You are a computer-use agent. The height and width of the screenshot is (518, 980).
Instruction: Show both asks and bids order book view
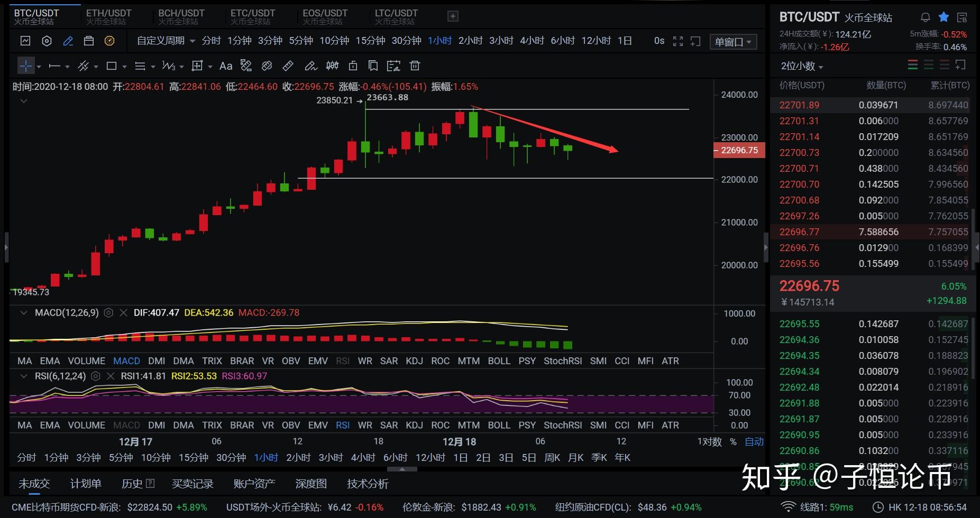tap(913, 65)
